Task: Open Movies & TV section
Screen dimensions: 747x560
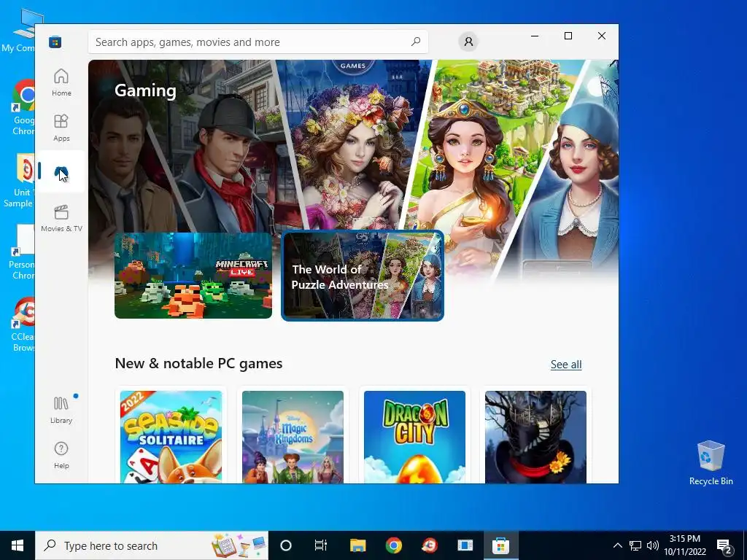Action: [x=61, y=218]
